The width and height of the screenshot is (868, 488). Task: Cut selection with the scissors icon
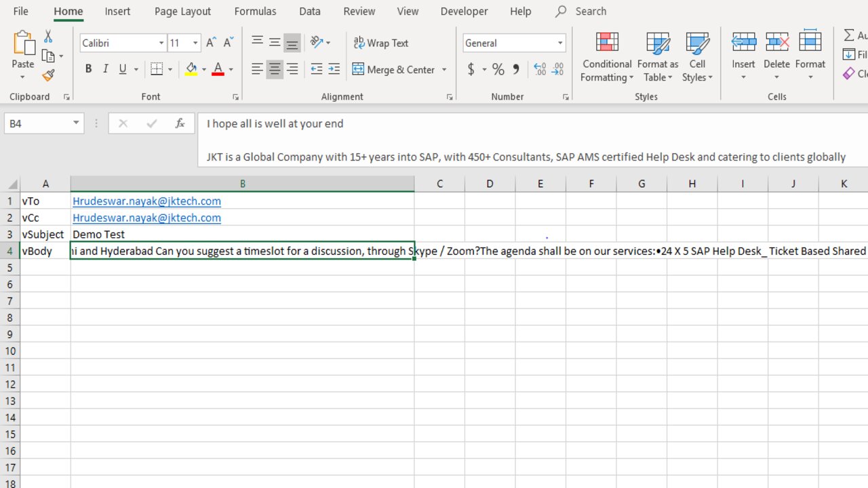pyautogui.click(x=48, y=37)
